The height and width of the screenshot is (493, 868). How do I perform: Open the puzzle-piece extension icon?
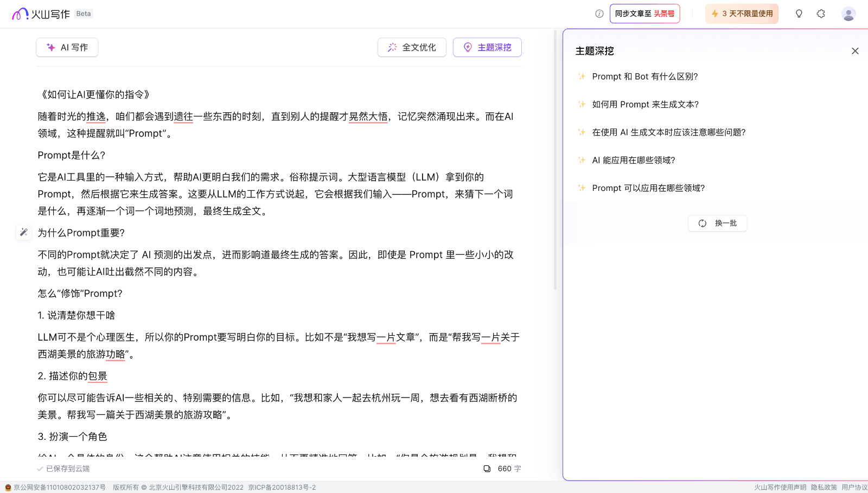coord(821,14)
